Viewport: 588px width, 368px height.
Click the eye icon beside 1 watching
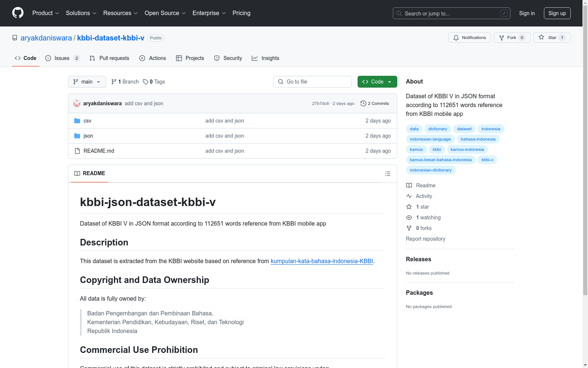tap(409, 217)
